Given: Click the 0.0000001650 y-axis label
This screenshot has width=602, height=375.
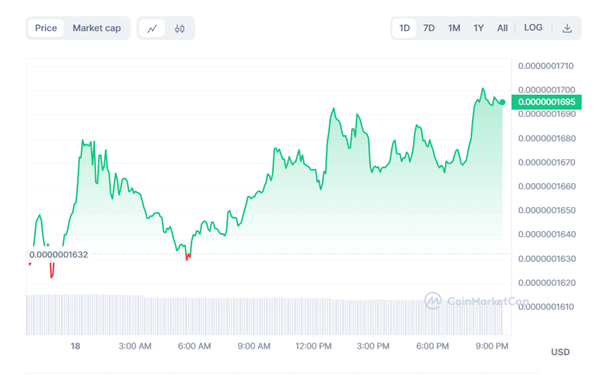Looking at the screenshot, I should point(547,210).
